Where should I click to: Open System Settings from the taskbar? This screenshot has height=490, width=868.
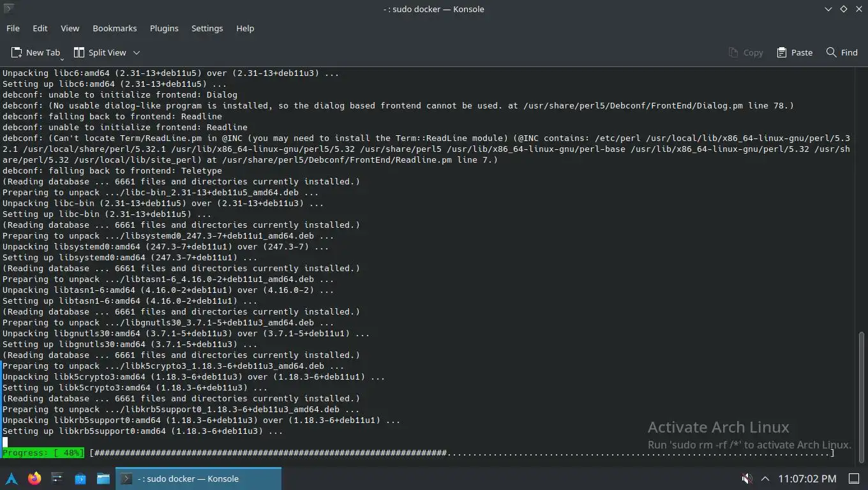[57, 479]
